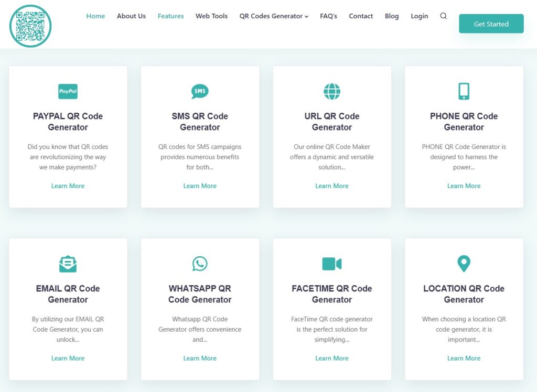
Task: Go to the Home menu item
Action: coord(95,16)
